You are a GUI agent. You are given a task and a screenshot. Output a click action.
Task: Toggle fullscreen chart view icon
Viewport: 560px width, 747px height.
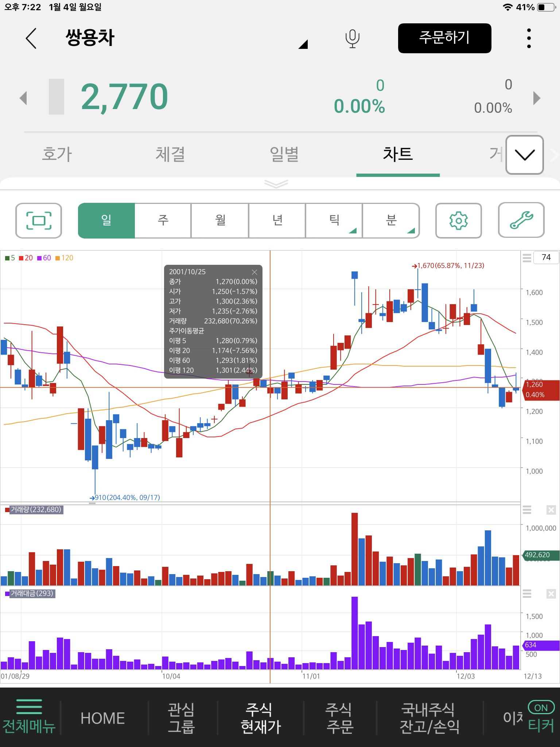click(x=39, y=221)
